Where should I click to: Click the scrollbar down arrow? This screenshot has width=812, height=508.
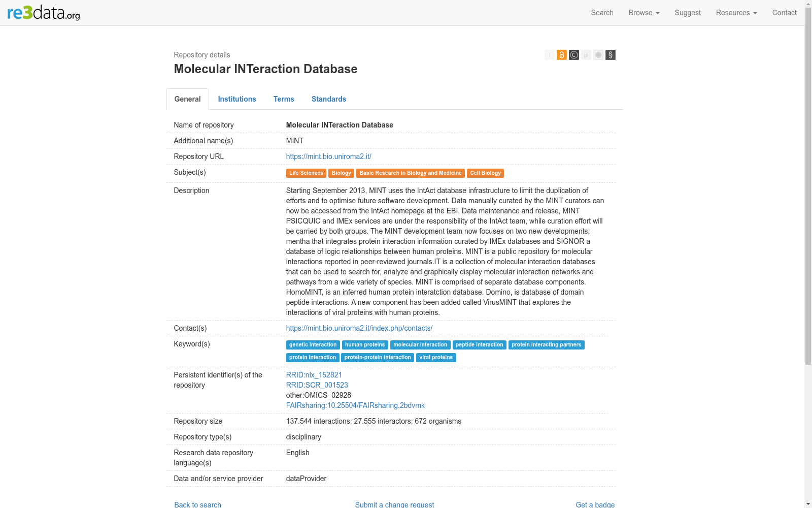[808, 504]
